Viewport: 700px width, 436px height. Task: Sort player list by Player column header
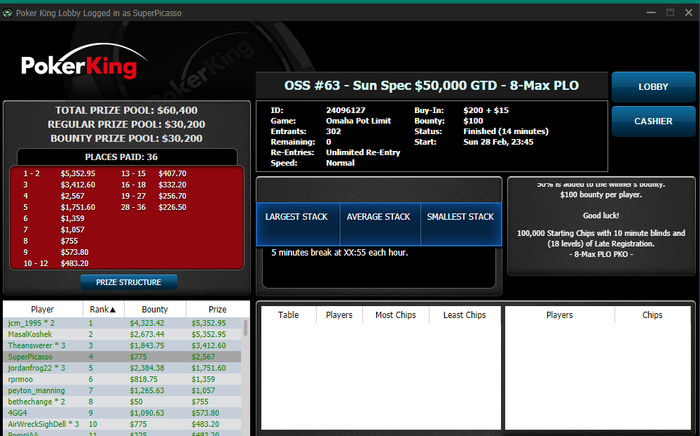pos(43,309)
